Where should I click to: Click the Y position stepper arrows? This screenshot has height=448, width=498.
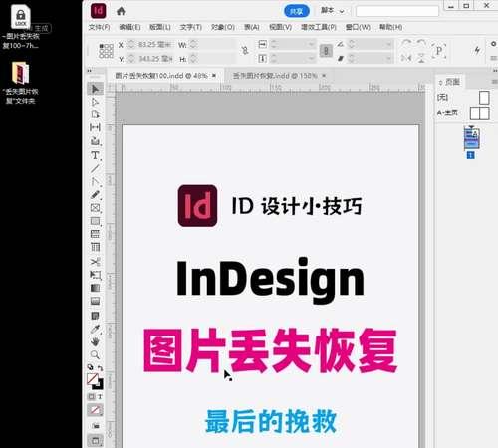click(131, 59)
